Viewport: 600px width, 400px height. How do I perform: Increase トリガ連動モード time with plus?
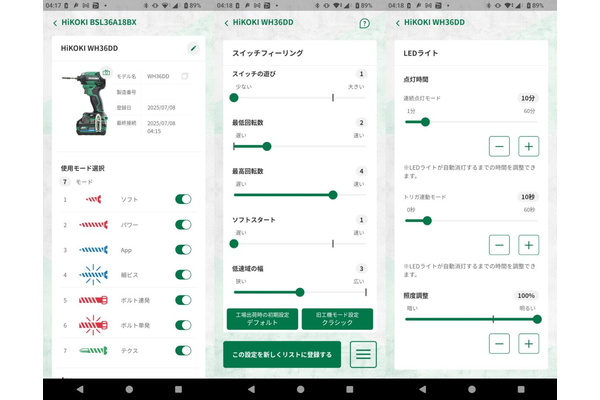pyautogui.click(x=528, y=245)
